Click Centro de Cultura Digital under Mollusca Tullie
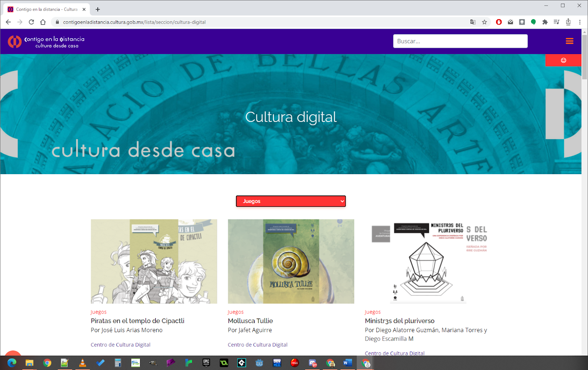The image size is (588, 370). tap(258, 345)
